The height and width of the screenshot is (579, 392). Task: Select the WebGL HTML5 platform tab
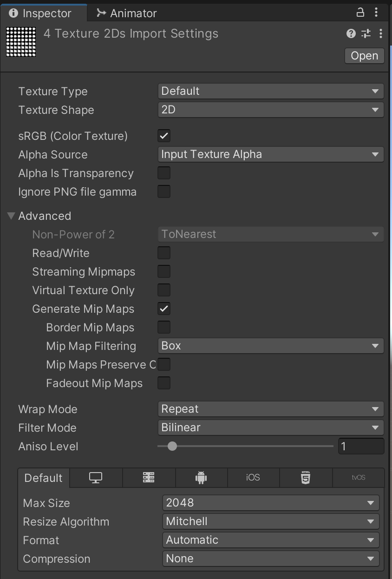click(x=306, y=478)
